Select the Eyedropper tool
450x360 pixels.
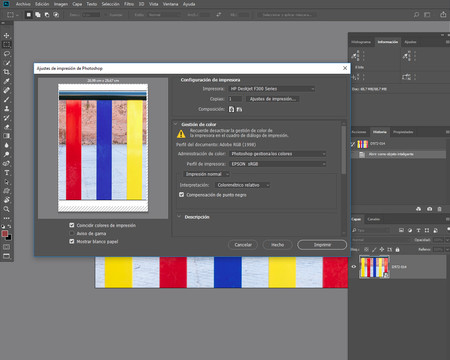pyautogui.click(x=6, y=81)
